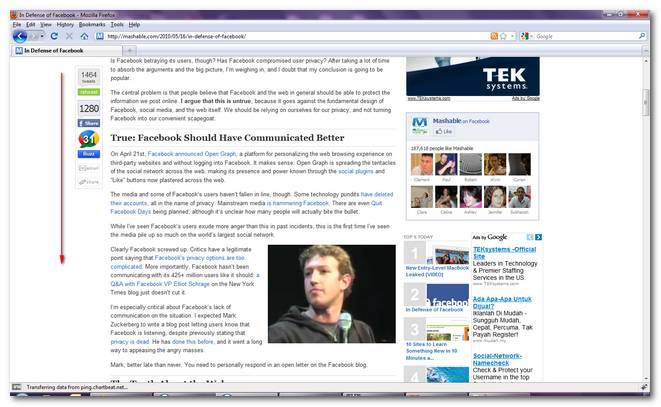The image size is (661, 407).
Task: Click next arrow in Ads by Google
Action: pos(538,237)
